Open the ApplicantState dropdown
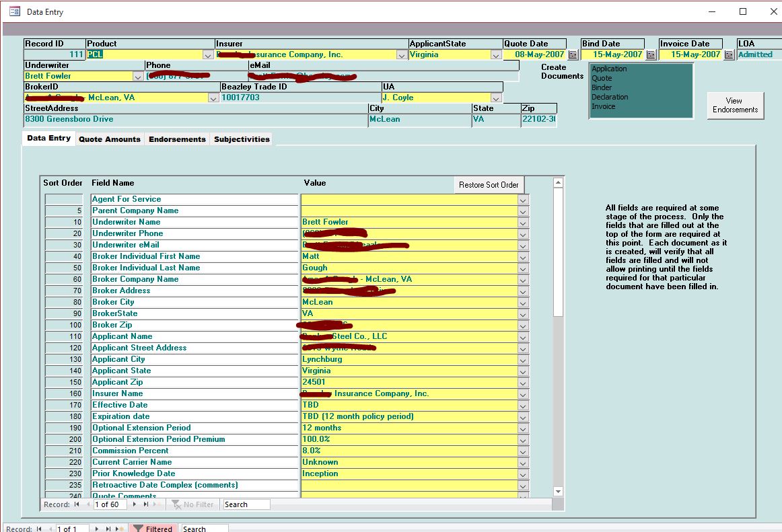The height and width of the screenshot is (532, 782). [x=495, y=55]
